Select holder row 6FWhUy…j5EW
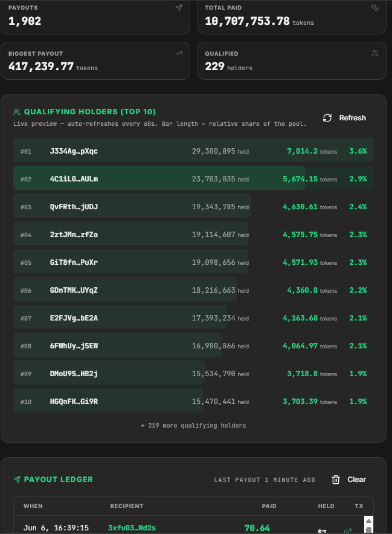392x534 pixels. (194, 345)
